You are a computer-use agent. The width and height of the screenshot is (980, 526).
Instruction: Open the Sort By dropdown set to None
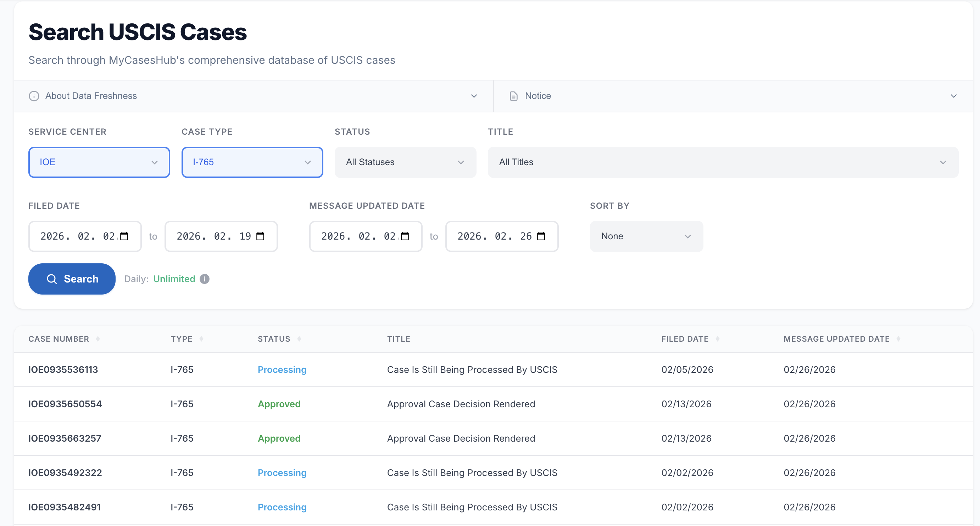646,236
